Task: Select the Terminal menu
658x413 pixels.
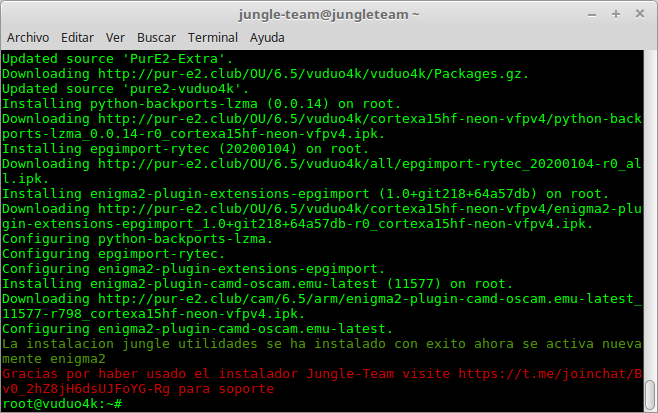Action: [x=212, y=37]
